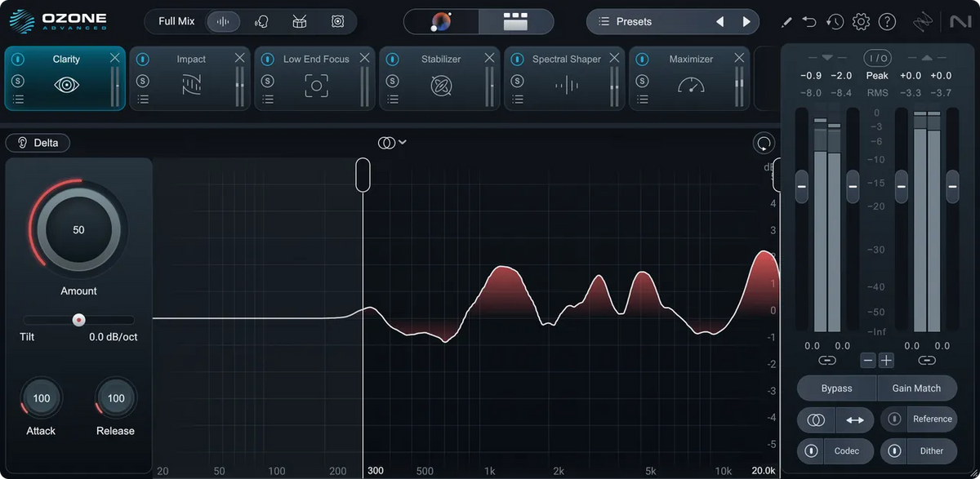This screenshot has height=479, width=980.
Task: Click the iZotope signature scribble icon
Action: [x=923, y=21]
